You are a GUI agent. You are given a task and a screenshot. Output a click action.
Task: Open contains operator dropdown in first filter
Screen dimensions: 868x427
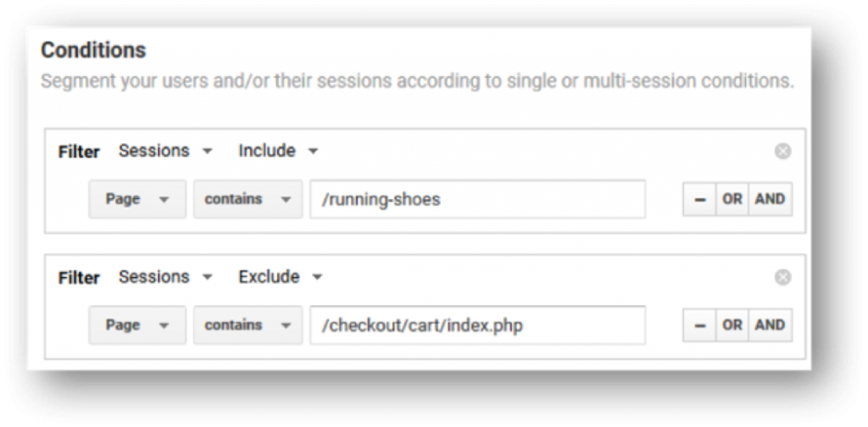click(248, 199)
